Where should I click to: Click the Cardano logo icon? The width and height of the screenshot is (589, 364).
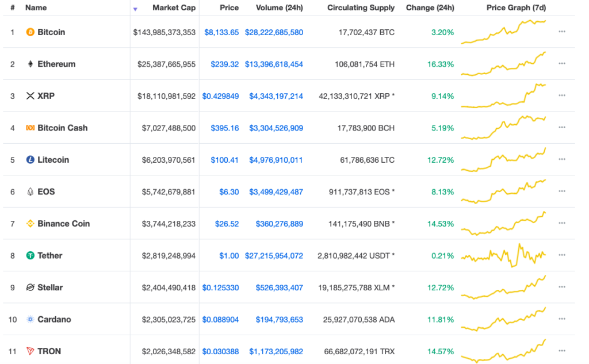(30, 319)
